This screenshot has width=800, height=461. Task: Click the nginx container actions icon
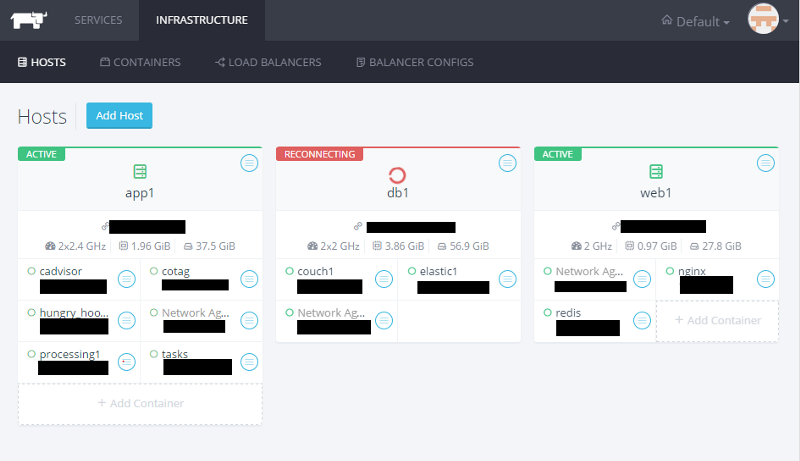tap(765, 279)
